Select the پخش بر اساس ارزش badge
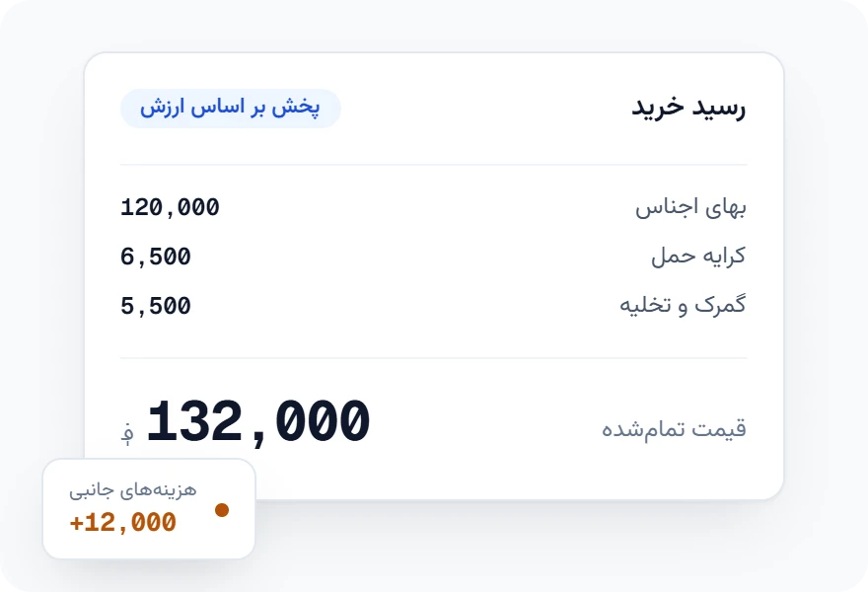This screenshot has height=592, width=868. click(x=230, y=108)
